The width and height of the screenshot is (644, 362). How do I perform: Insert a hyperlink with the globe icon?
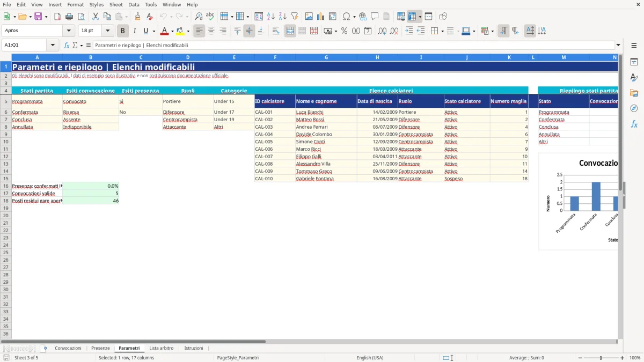click(x=363, y=17)
